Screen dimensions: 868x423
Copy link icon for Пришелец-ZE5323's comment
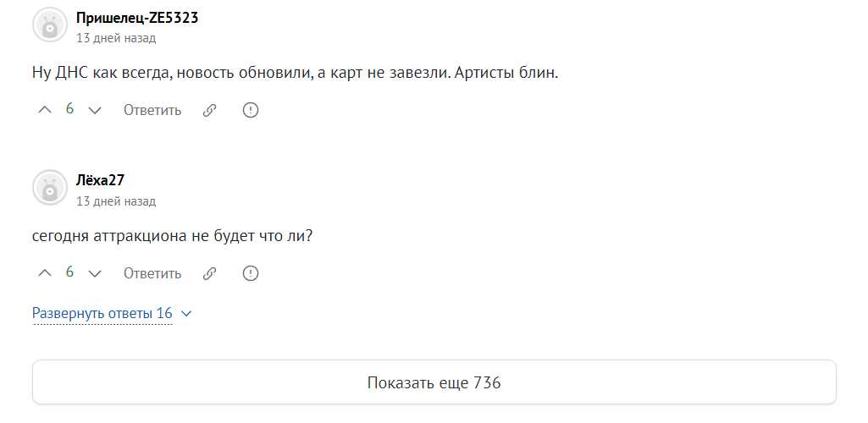(x=210, y=110)
